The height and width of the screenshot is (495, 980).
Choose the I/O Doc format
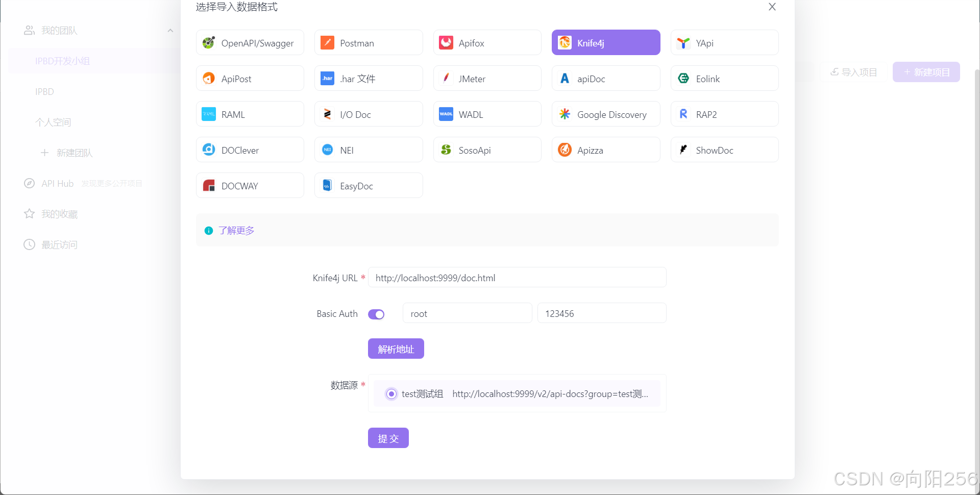click(x=369, y=114)
